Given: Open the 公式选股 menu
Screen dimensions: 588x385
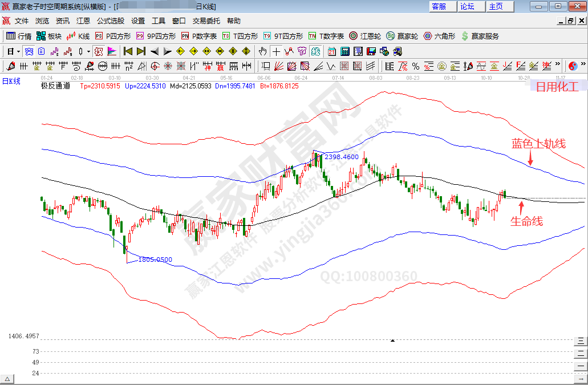Looking at the screenshot, I should click(110, 21).
